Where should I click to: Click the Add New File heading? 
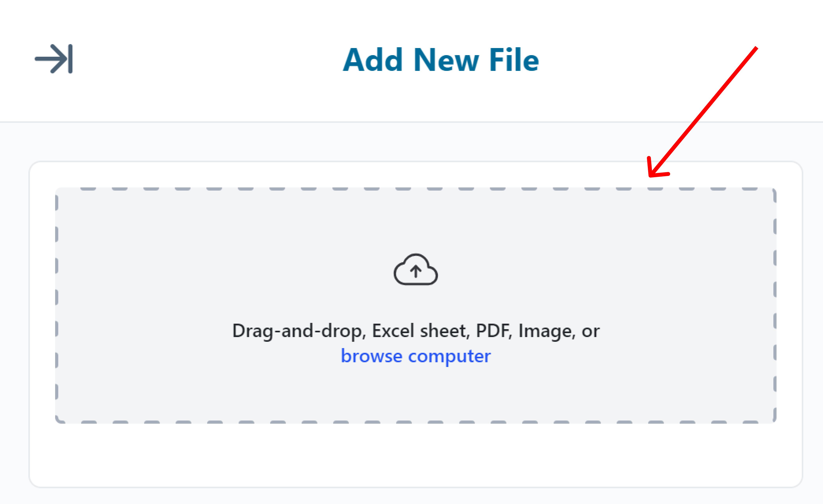pos(441,60)
